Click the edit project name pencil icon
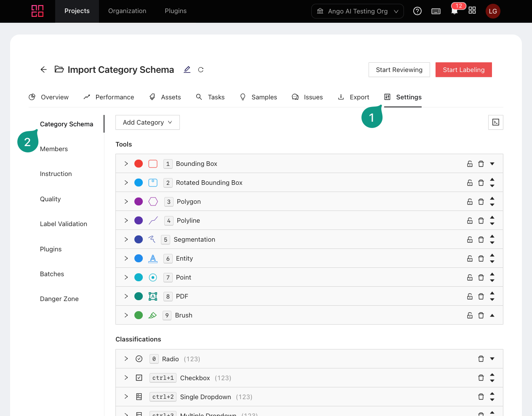The height and width of the screenshot is (416, 532). [x=187, y=69]
